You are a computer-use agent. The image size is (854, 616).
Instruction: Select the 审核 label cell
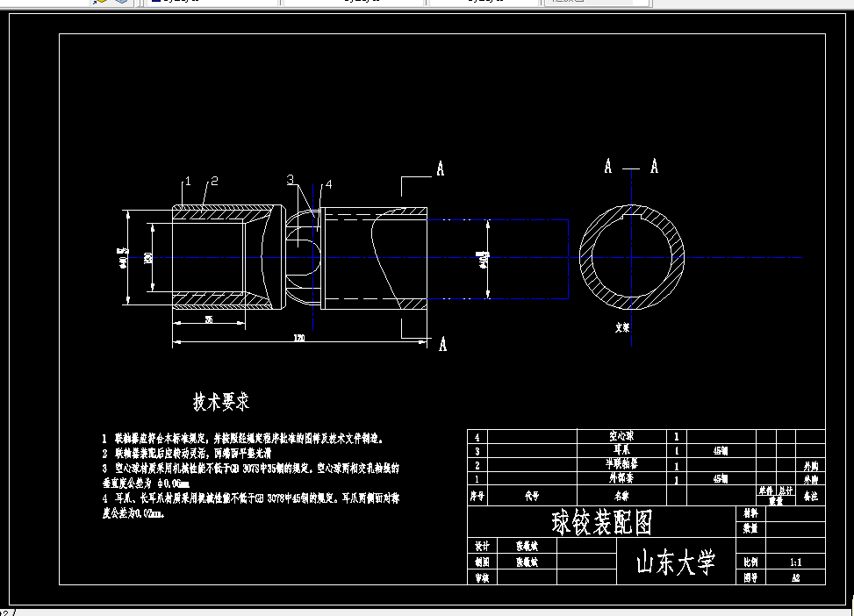[x=482, y=578]
